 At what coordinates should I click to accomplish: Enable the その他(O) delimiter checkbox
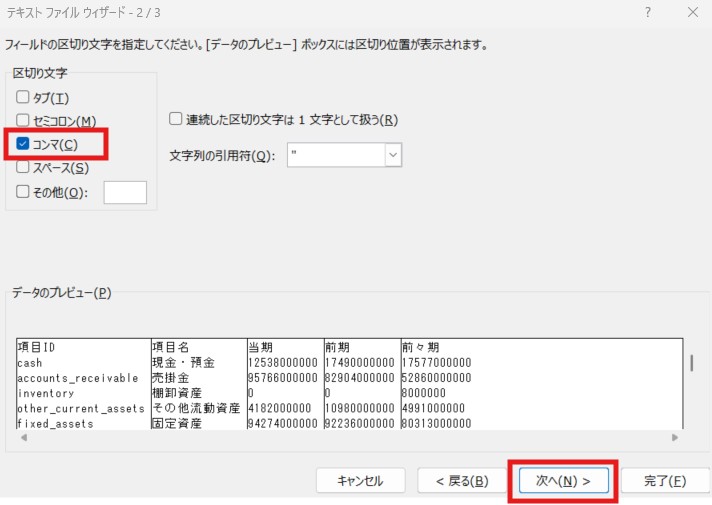tap(22, 192)
